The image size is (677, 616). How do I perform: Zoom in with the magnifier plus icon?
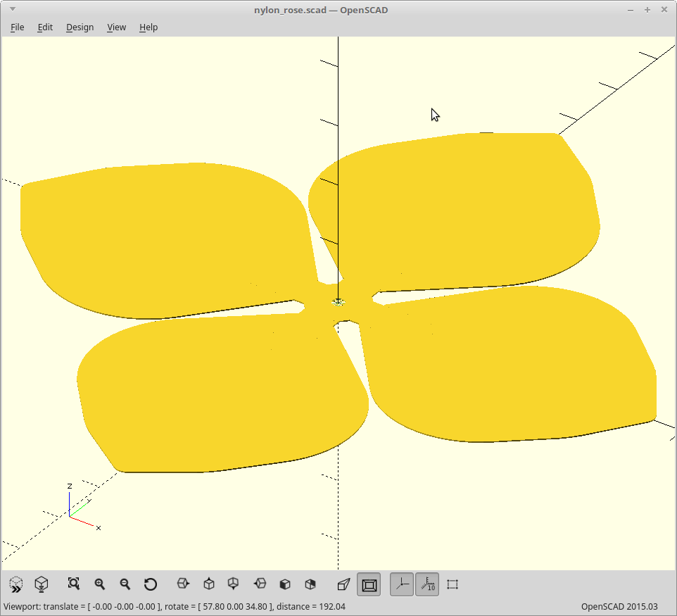click(100, 584)
